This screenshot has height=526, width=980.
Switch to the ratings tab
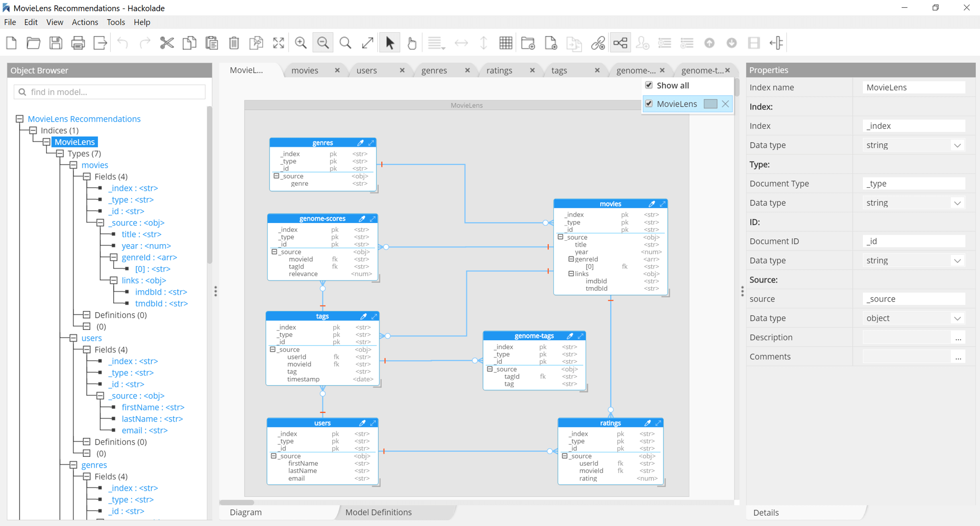tap(499, 70)
